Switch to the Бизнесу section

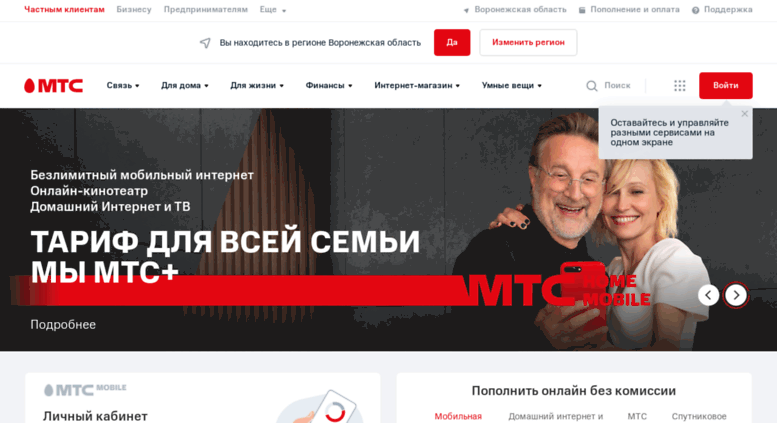(134, 9)
